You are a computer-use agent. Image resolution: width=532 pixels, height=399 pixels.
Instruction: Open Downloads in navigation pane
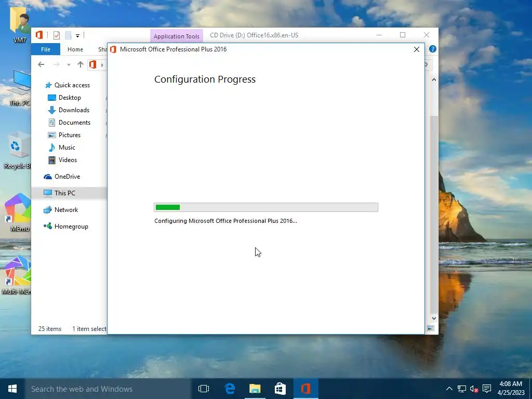[x=69, y=110]
